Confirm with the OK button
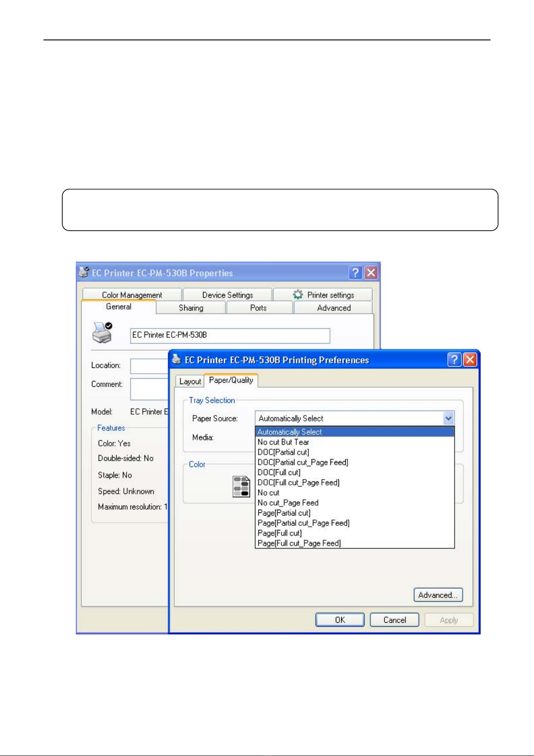Screen dimensions: 534x756 coord(340,620)
